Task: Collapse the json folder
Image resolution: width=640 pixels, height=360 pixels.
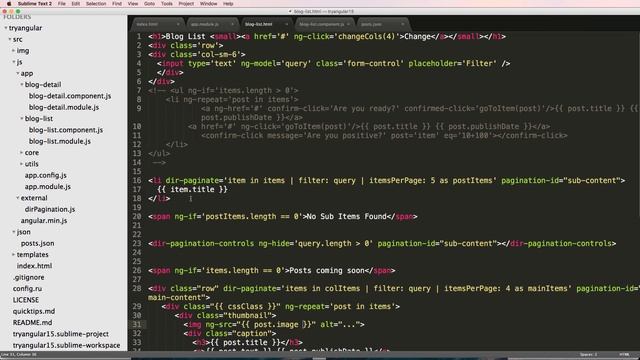Action: [13, 232]
